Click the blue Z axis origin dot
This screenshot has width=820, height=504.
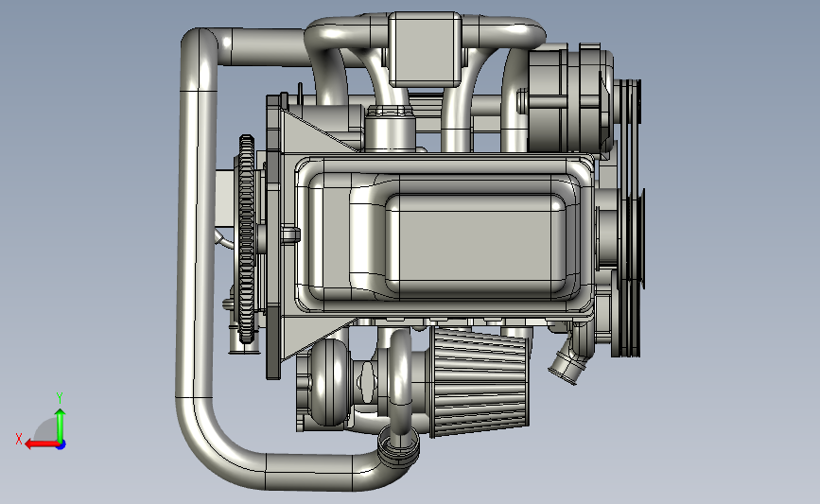point(61,445)
